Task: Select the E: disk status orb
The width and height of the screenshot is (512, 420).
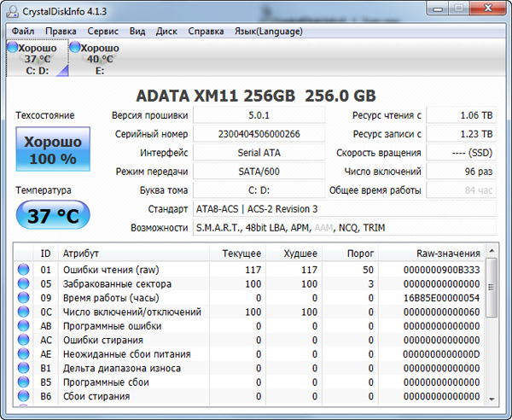Action: 75,48
